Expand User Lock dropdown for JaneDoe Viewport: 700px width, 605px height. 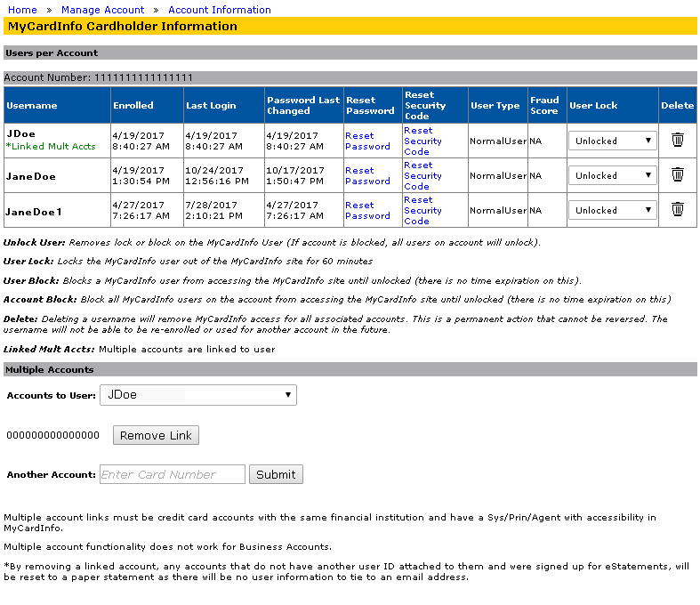pyautogui.click(x=612, y=175)
